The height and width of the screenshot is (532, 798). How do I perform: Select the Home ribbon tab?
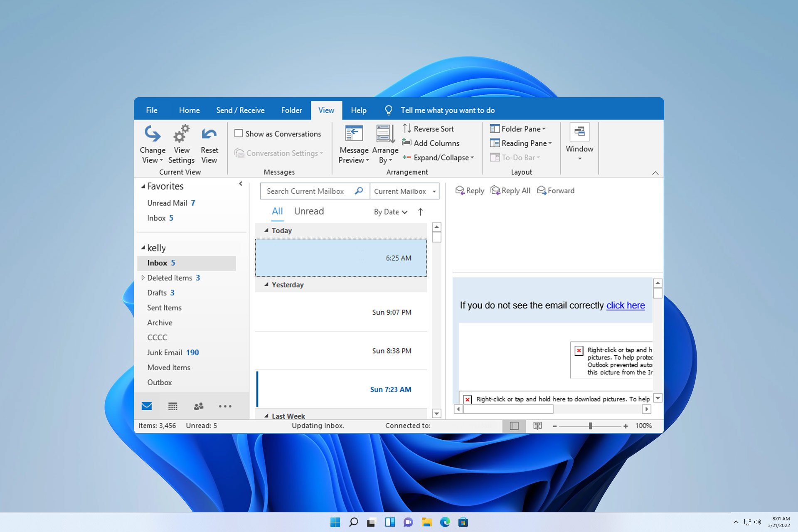(188, 110)
